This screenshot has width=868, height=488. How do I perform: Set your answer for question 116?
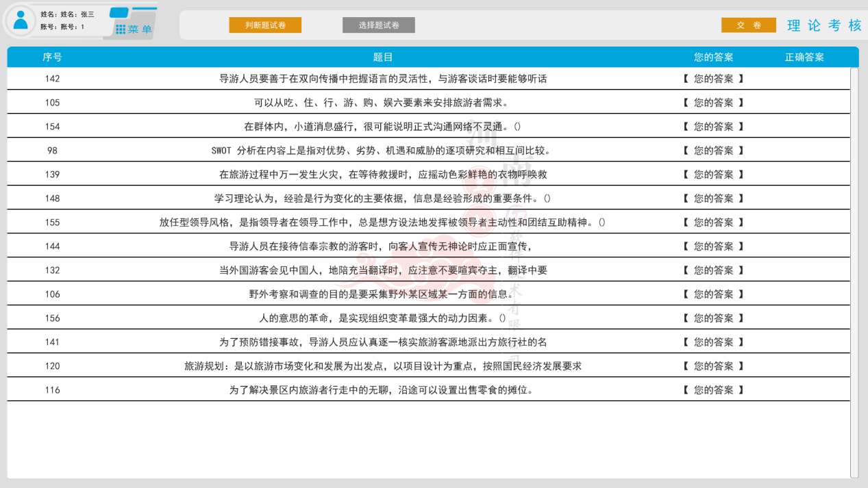713,390
